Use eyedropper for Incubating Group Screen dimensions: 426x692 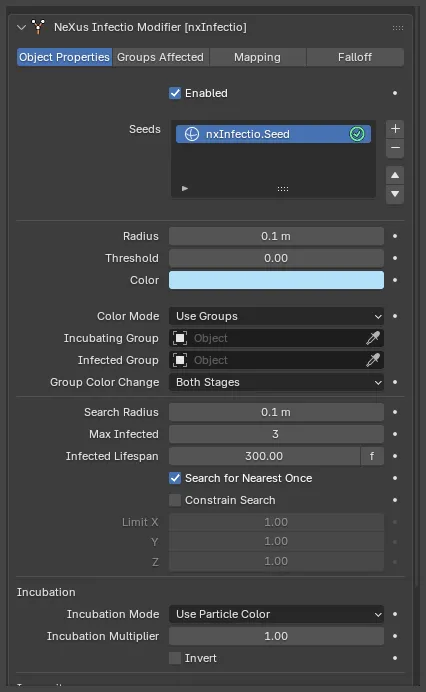[373, 338]
